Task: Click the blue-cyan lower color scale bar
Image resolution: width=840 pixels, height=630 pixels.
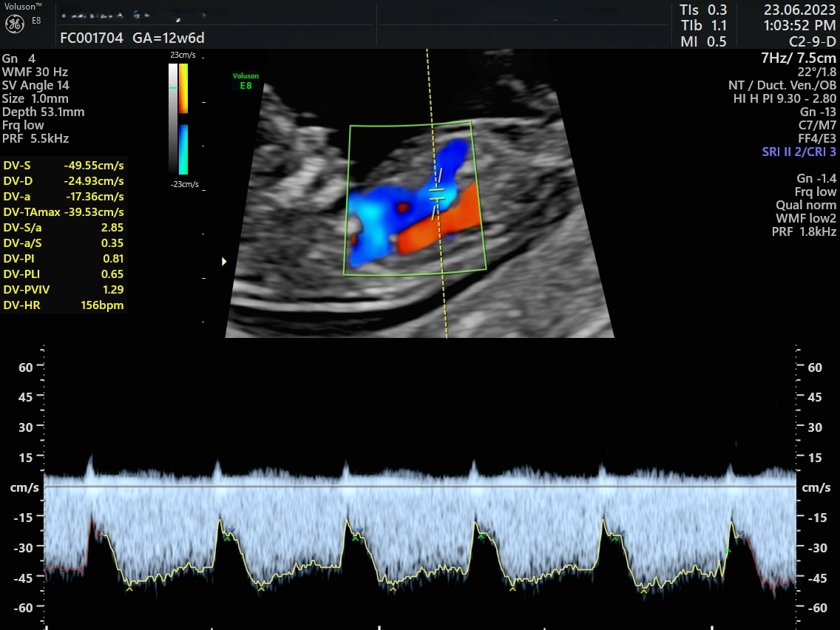Action: [183, 149]
